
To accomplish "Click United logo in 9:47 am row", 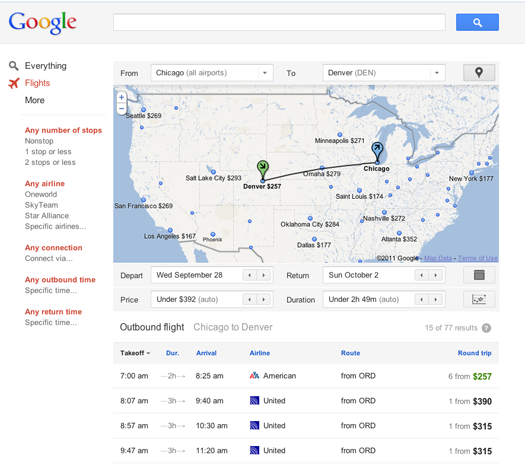I will (254, 450).
